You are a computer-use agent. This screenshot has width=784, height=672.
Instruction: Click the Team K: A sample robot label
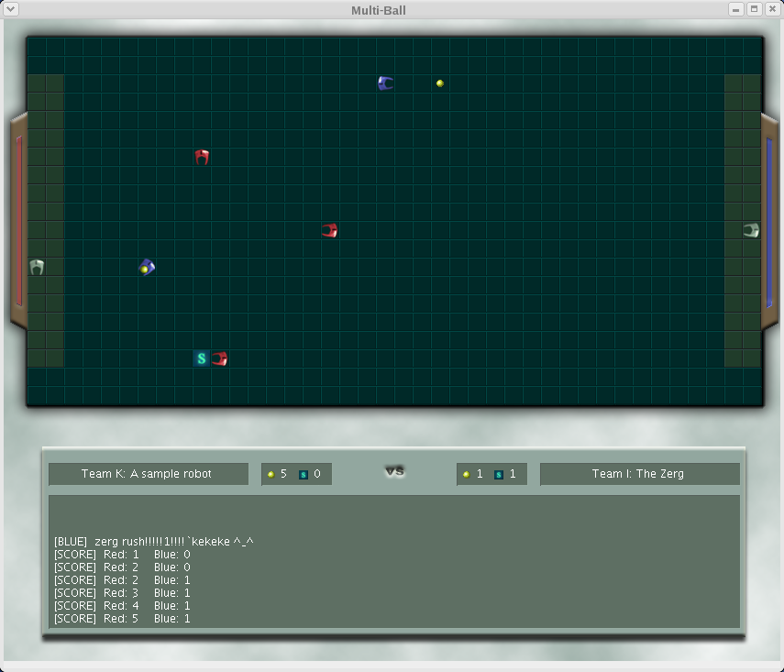[147, 474]
